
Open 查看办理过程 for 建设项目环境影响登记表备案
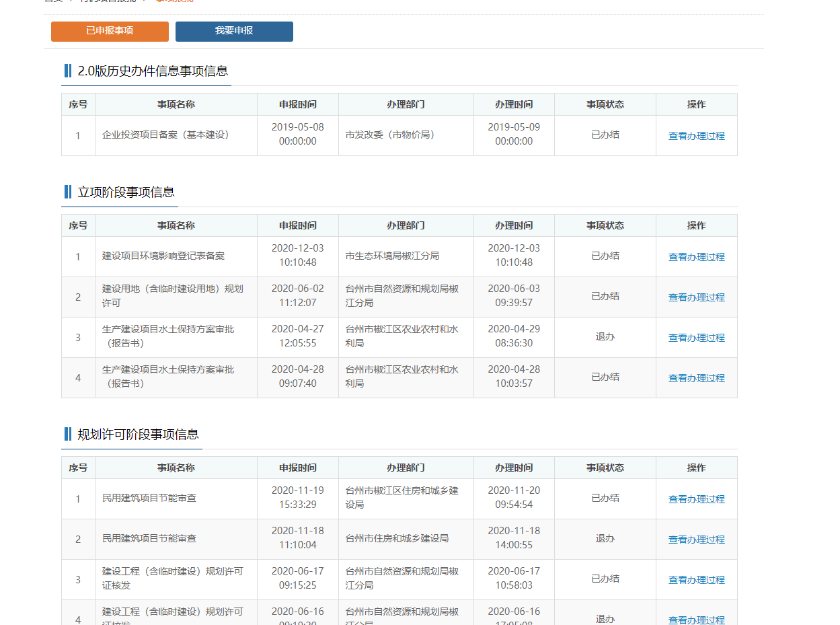coord(696,257)
